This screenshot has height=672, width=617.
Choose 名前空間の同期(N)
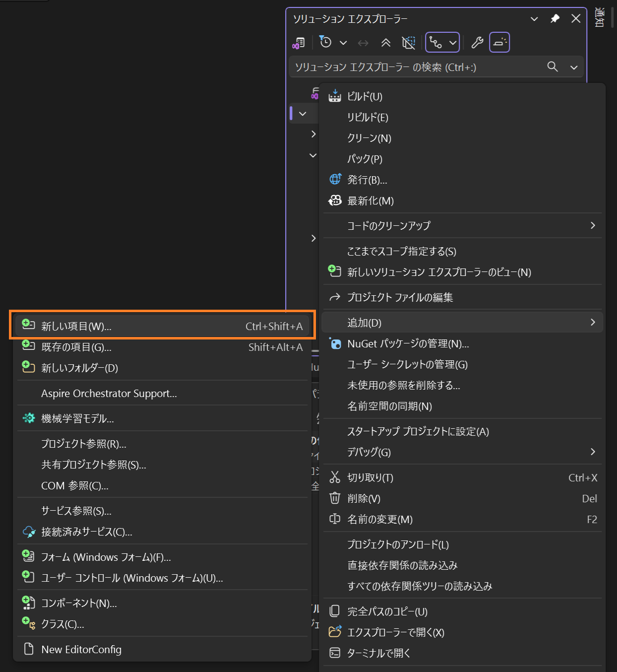pyautogui.click(x=463, y=406)
